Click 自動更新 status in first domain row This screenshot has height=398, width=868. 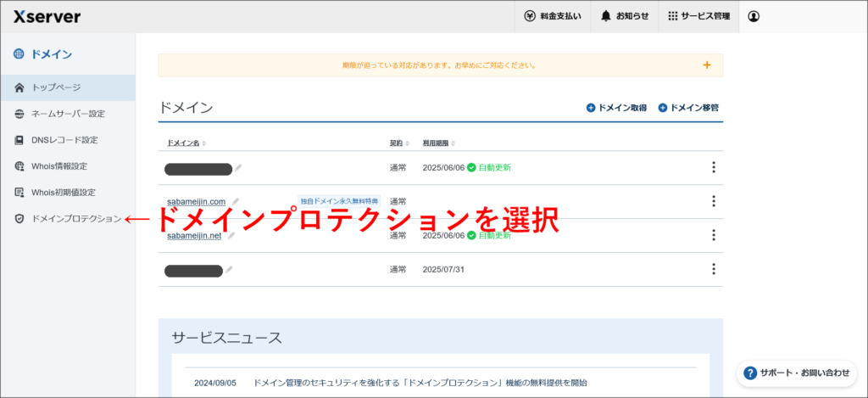click(x=489, y=167)
